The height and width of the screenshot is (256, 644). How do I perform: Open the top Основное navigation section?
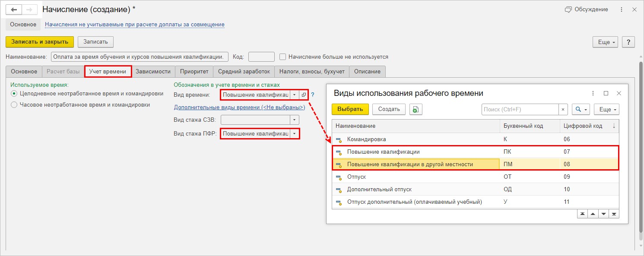(x=23, y=25)
